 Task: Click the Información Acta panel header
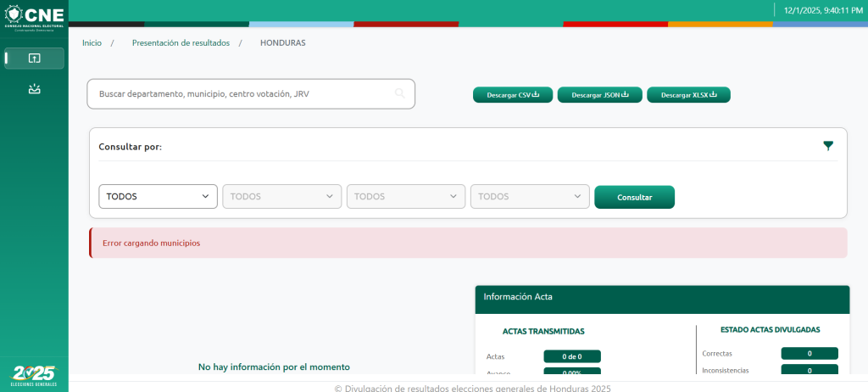coord(662,300)
